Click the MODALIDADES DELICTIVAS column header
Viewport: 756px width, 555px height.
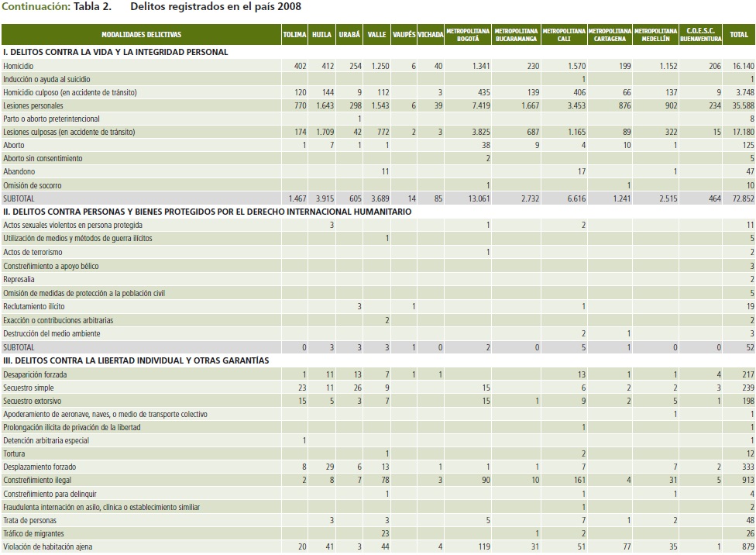[140, 35]
